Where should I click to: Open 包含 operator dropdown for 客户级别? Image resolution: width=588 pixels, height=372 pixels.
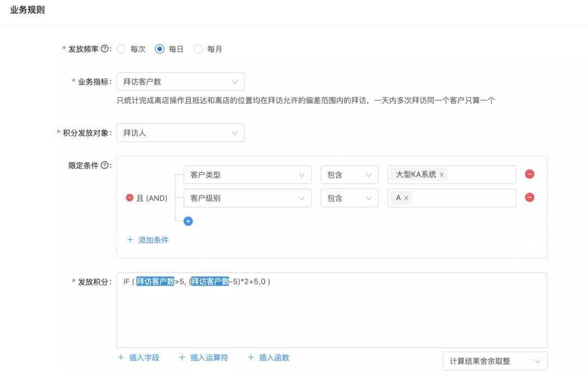click(x=349, y=198)
